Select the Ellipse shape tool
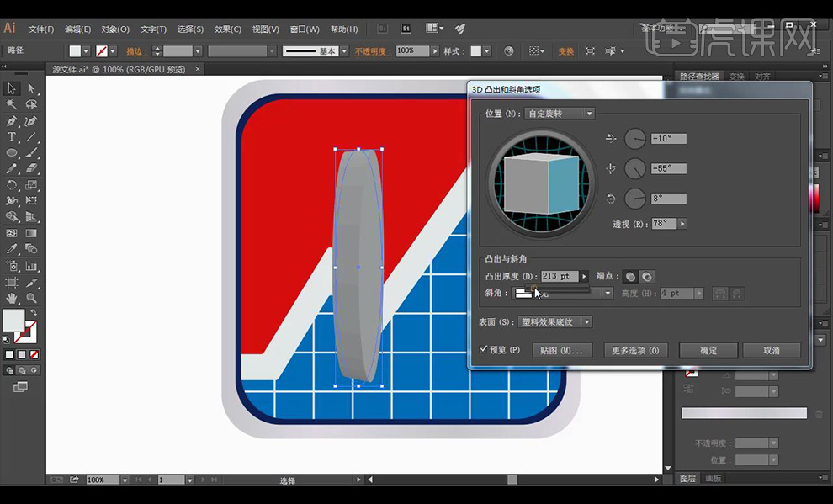This screenshot has width=833, height=504. [12, 153]
